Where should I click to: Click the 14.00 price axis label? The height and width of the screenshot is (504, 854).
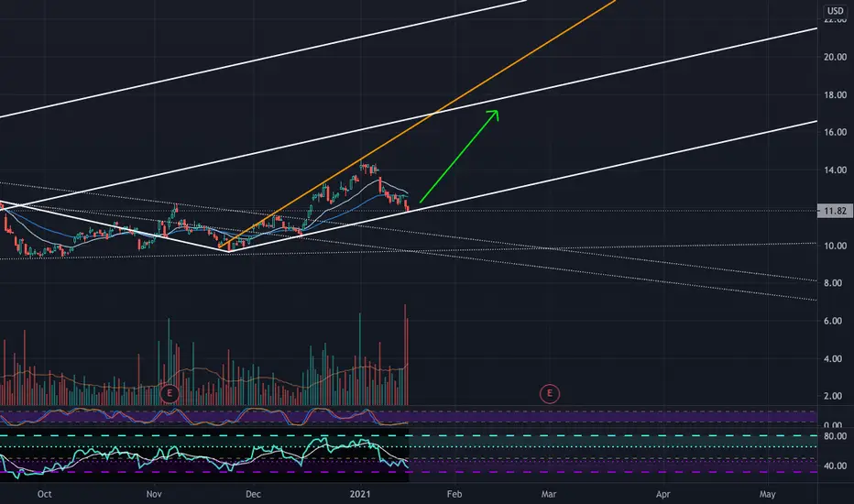pos(835,170)
